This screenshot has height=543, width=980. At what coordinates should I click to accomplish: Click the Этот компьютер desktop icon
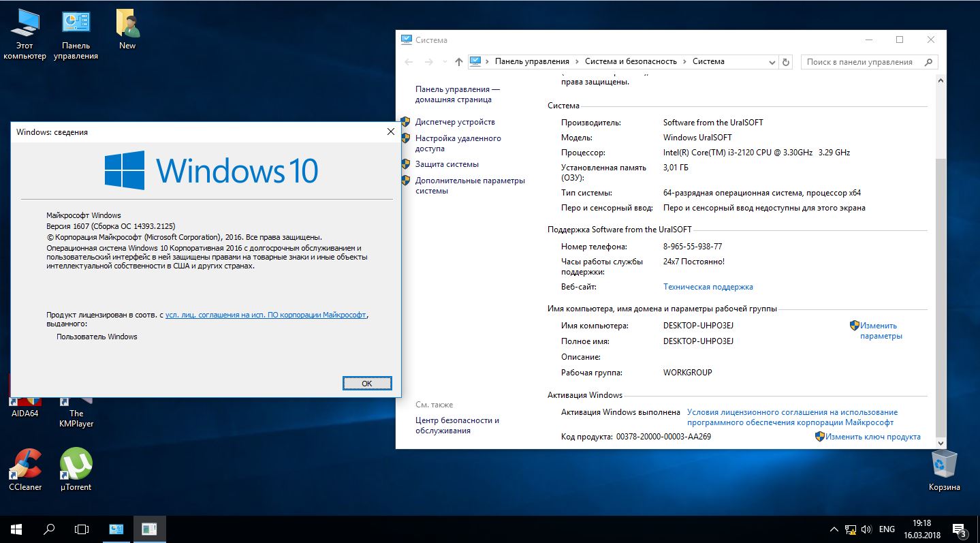(x=25, y=35)
